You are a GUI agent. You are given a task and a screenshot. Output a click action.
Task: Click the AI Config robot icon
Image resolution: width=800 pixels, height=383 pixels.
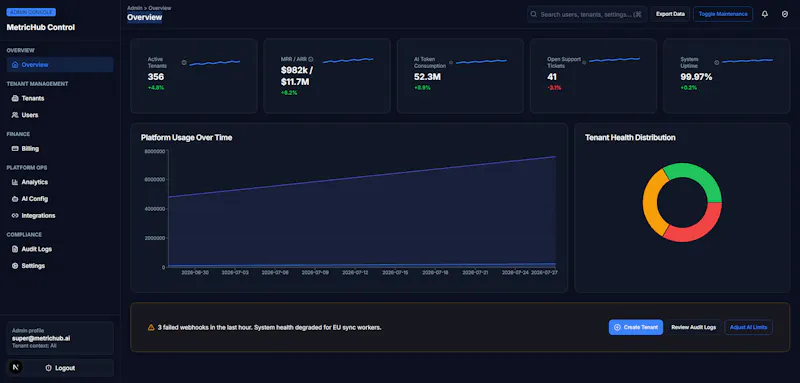(15, 199)
